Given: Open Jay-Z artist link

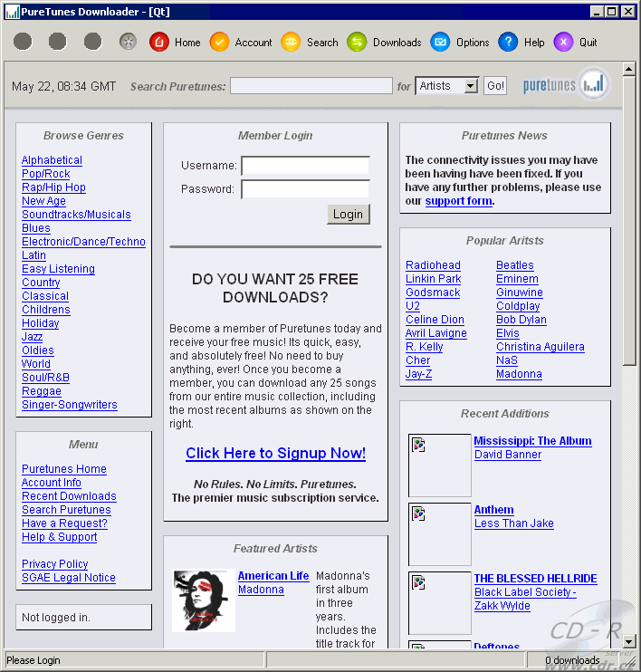Looking at the screenshot, I should point(418,374).
